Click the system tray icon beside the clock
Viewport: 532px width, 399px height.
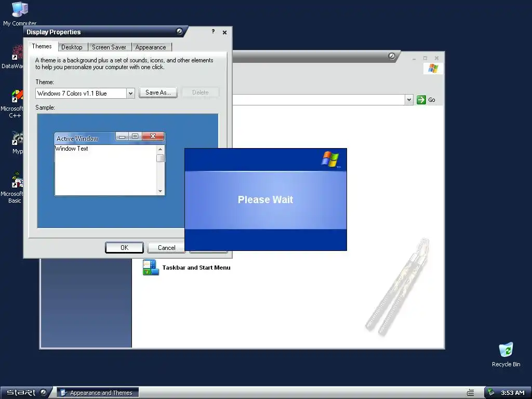[491, 392]
